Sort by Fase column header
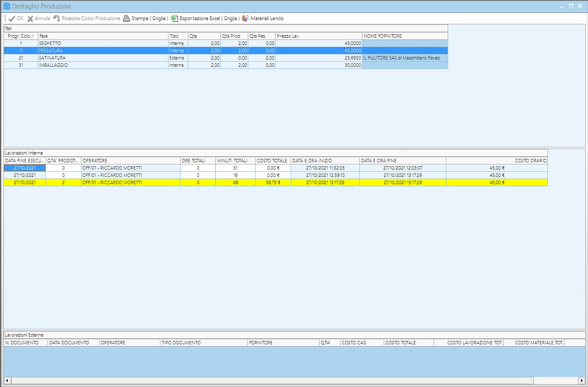Image resolution: width=588 pixels, height=387 pixels. coord(103,36)
